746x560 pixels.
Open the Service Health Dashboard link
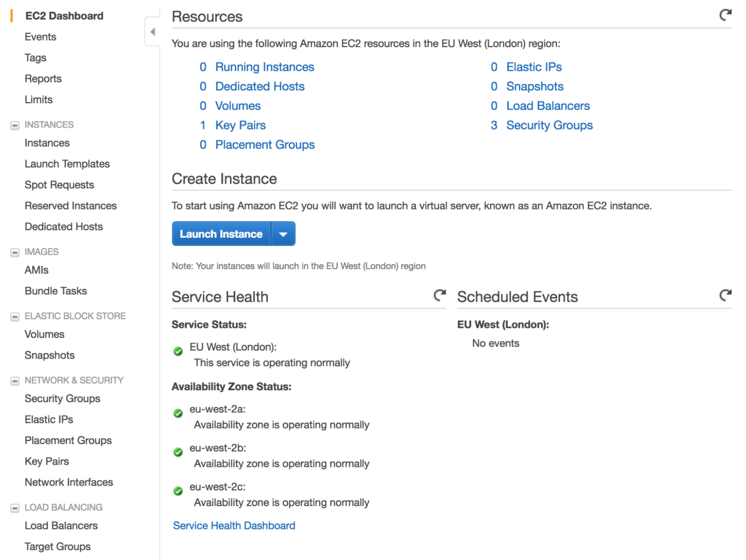click(x=234, y=526)
